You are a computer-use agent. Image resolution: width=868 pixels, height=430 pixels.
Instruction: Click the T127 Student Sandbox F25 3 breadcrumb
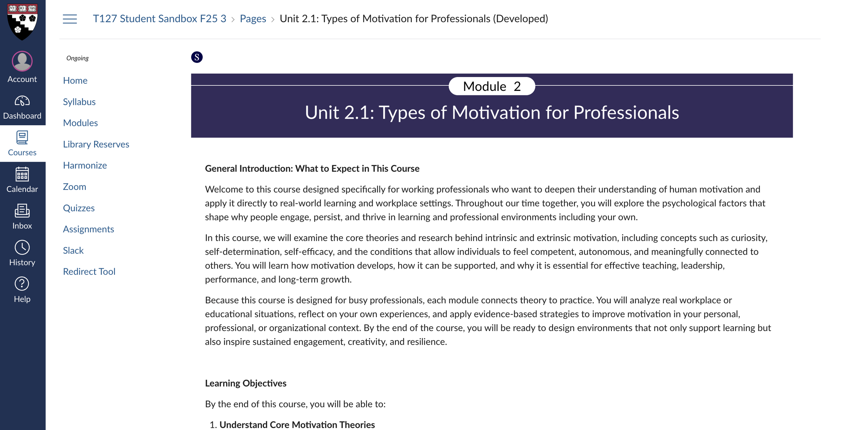[159, 19]
